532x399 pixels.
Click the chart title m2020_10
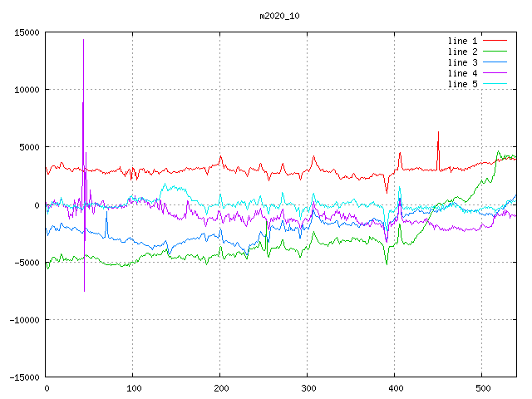[280, 16]
